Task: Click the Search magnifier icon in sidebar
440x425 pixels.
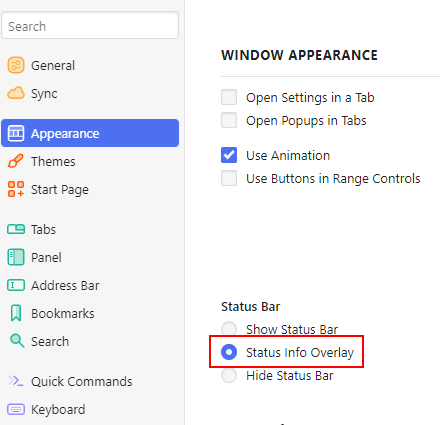Action: pyautogui.click(x=17, y=341)
